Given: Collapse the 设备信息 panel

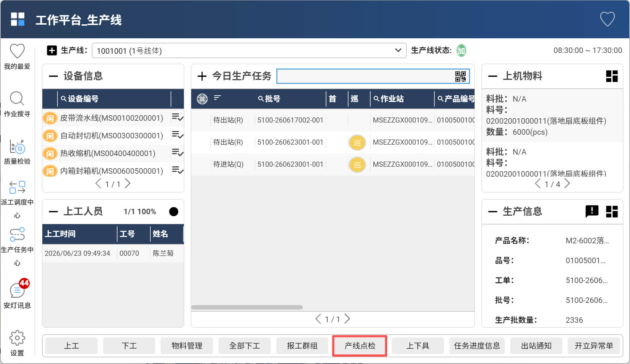Looking at the screenshot, I should click(x=53, y=76).
